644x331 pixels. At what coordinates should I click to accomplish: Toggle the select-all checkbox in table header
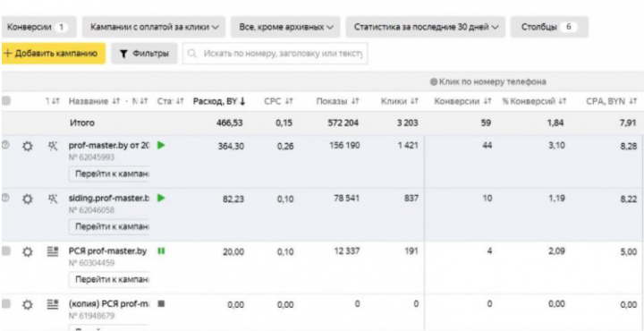(5, 101)
